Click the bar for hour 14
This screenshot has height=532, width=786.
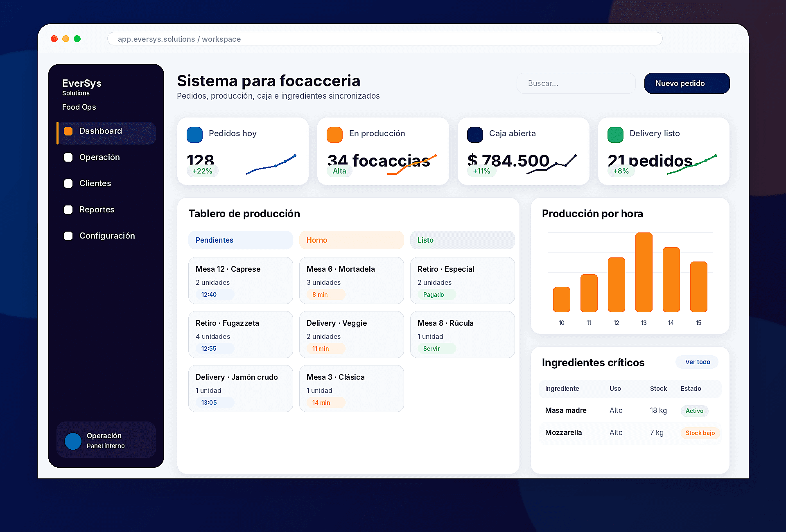pos(671,280)
